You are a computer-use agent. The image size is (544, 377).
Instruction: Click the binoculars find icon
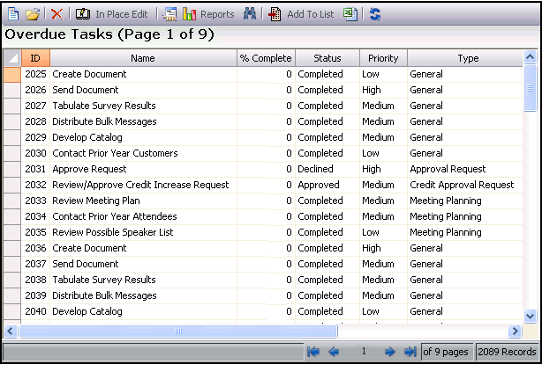pos(250,14)
